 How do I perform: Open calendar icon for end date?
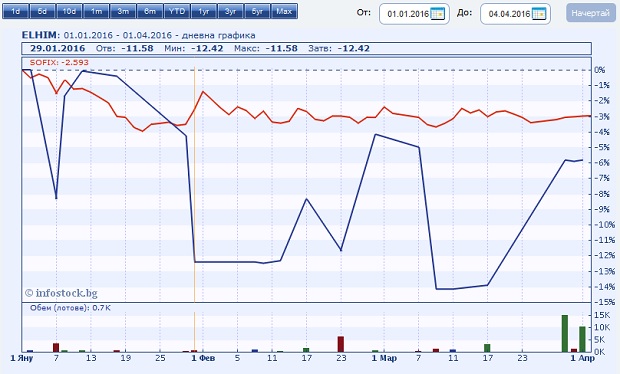[539, 14]
